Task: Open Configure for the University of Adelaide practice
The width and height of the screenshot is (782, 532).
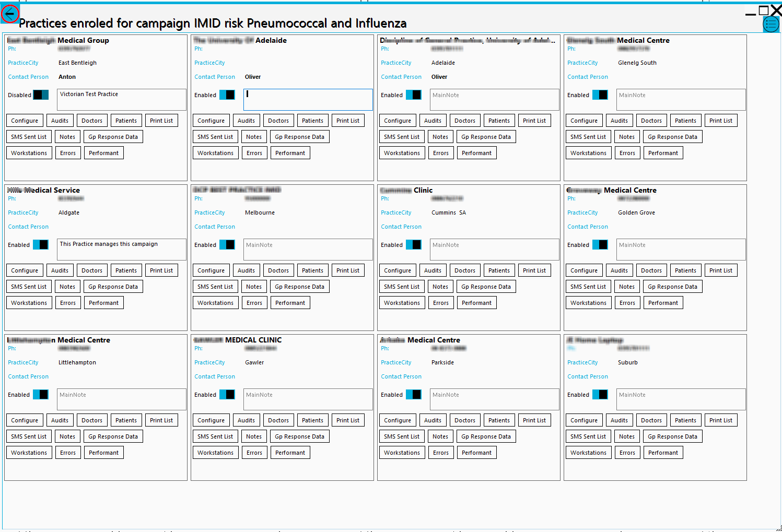Action: click(x=211, y=120)
